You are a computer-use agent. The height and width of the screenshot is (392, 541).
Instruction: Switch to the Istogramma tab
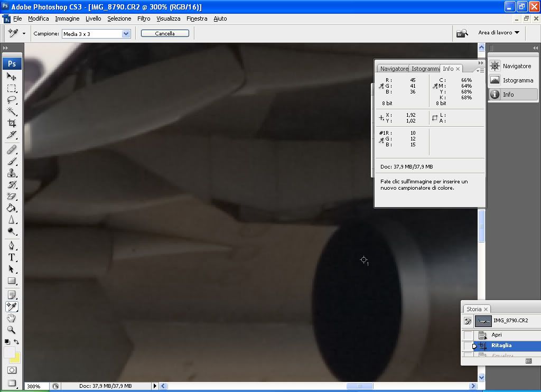click(426, 69)
